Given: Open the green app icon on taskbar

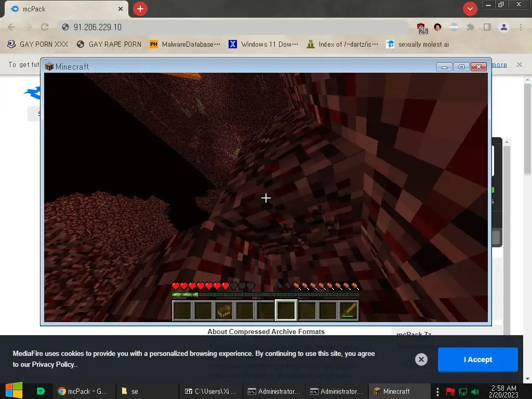Looking at the screenshot, I should pos(41,391).
